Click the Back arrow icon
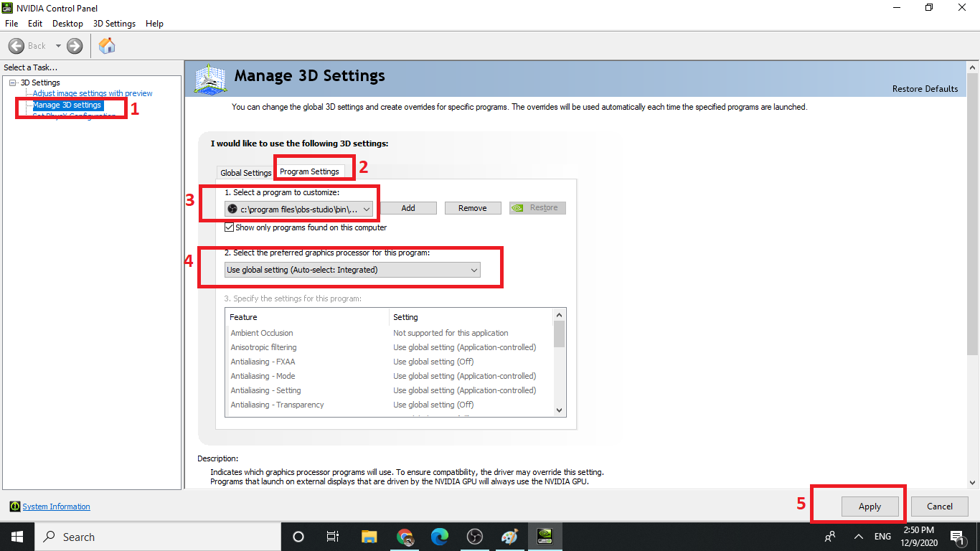980x551 pixels. coord(17,46)
